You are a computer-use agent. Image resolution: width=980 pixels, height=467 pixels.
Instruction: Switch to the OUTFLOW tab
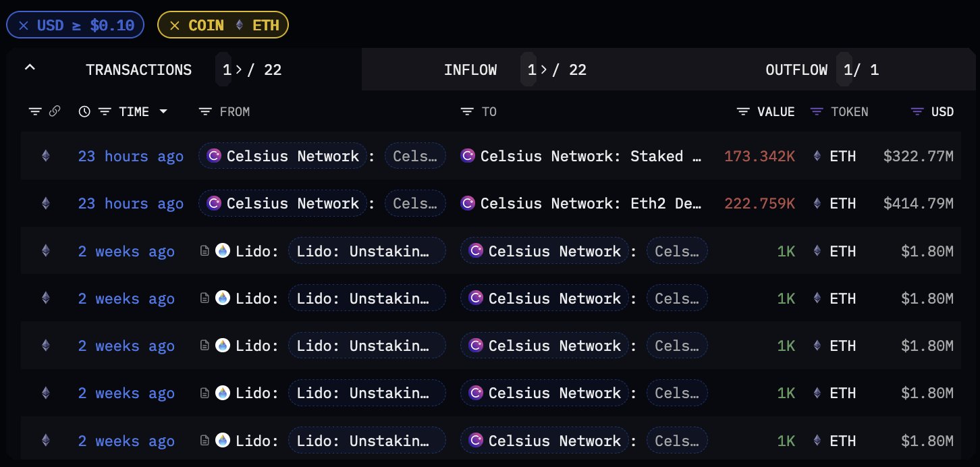[x=796, y=70]
